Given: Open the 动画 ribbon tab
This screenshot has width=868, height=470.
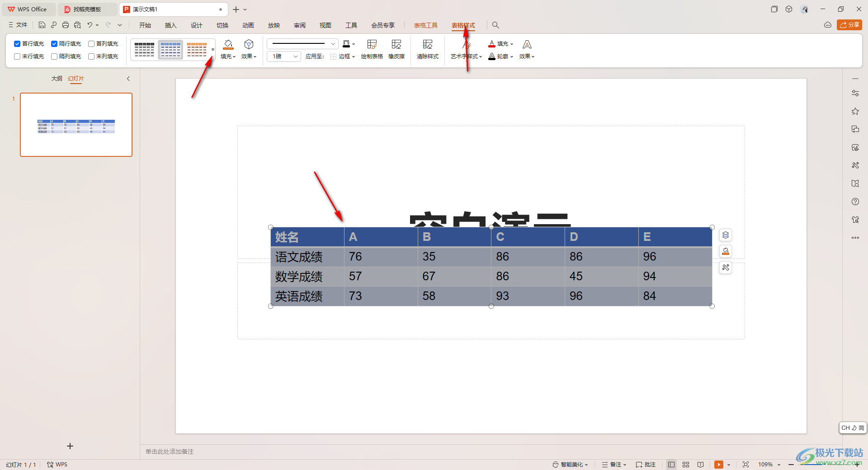Looking at the screenshot, I should pyautogui.click(x=248, y=25).
